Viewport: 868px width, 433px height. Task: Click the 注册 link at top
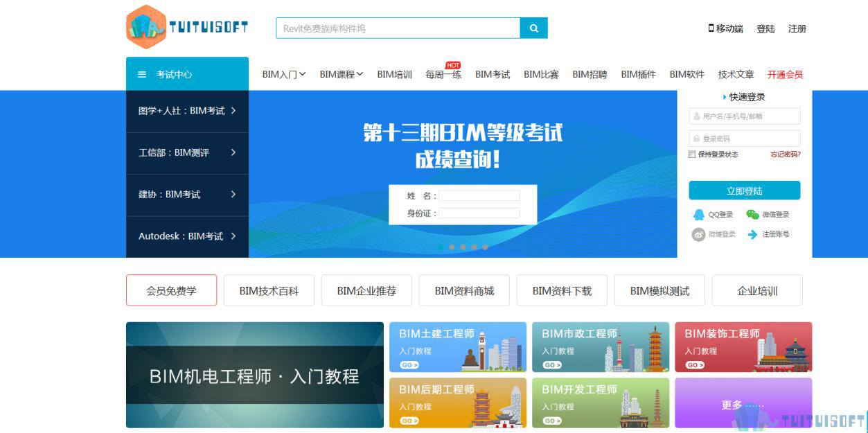pos(797,28)
